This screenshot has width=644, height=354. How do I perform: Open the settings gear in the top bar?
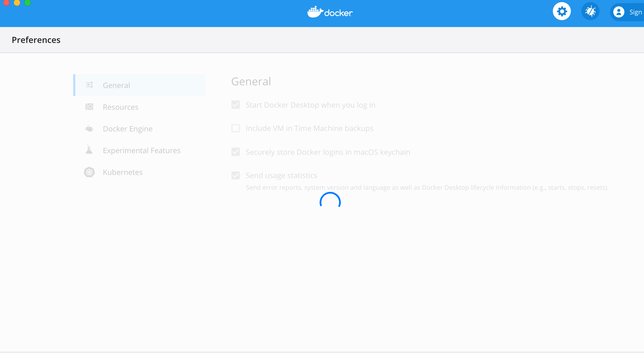click(x=562, y=11)
